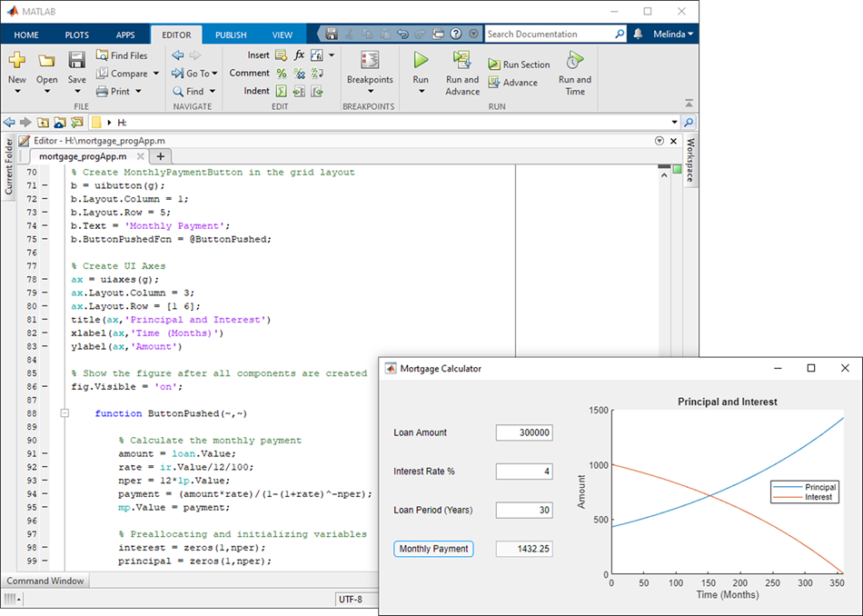Viewport: 863px width, 616px height.
Task: Collapse the ButtonPushed function code fold
Action: click(64, 413)
